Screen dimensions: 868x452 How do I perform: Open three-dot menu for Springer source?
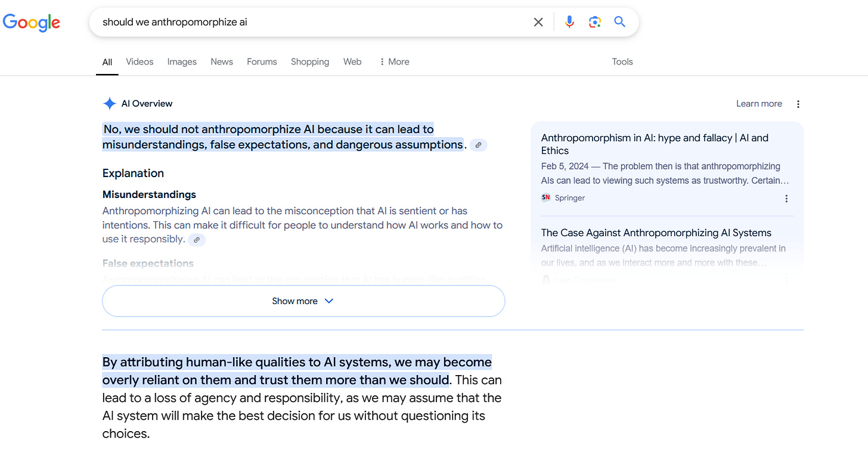[x=786, y=199]
